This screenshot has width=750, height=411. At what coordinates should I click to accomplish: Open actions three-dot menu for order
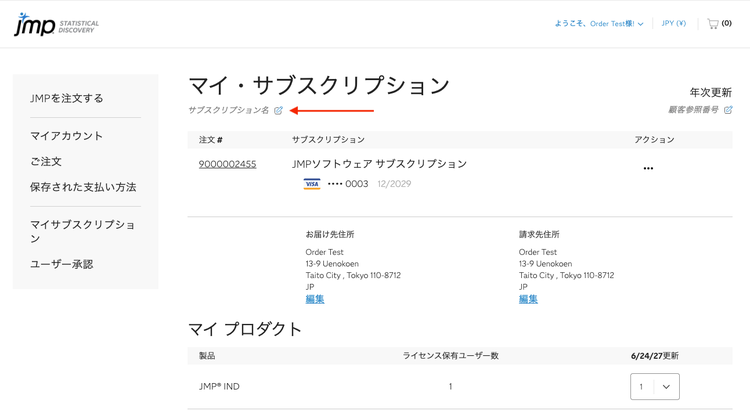tap(648, 168)
